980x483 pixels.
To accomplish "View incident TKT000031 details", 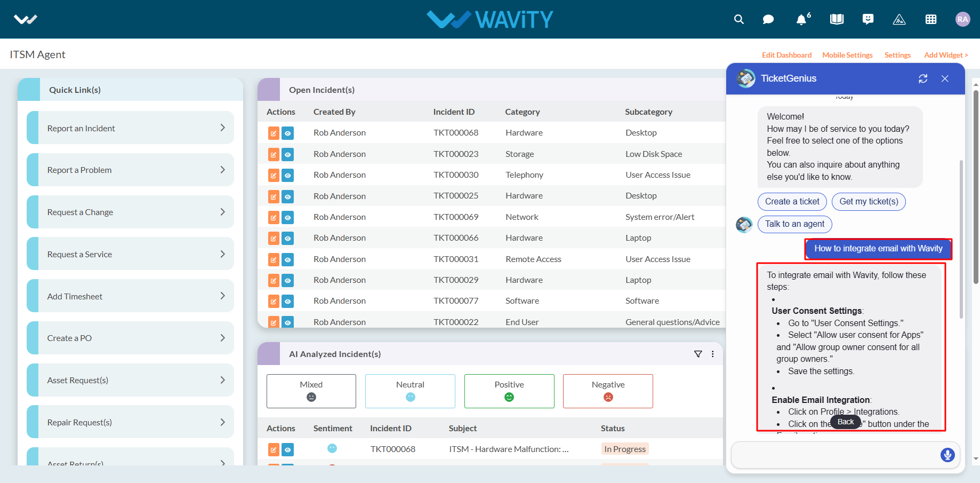I will (x=287, y=259).
